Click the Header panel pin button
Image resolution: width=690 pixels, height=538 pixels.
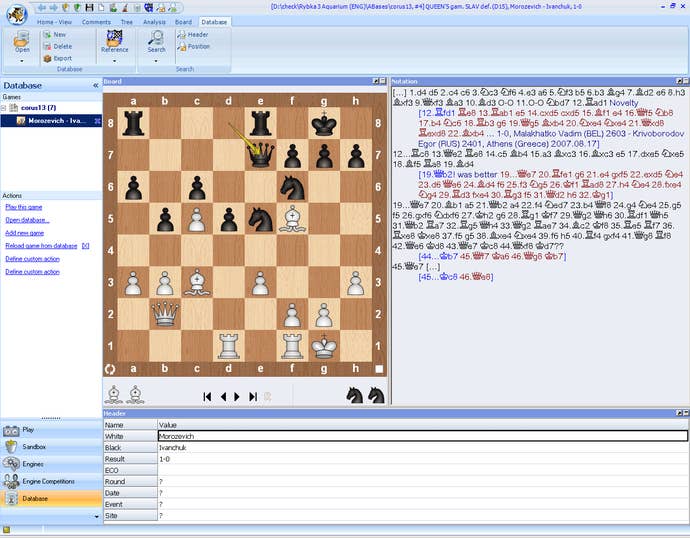coord(679,414)
